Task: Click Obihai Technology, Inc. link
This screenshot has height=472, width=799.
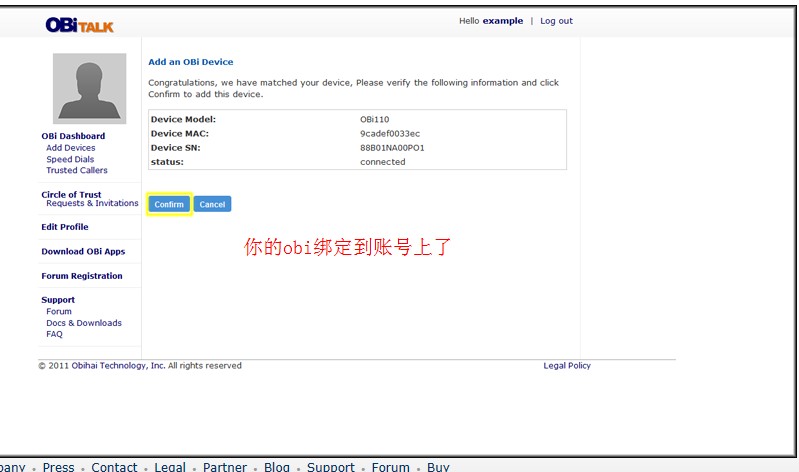Action: point(118,365)
